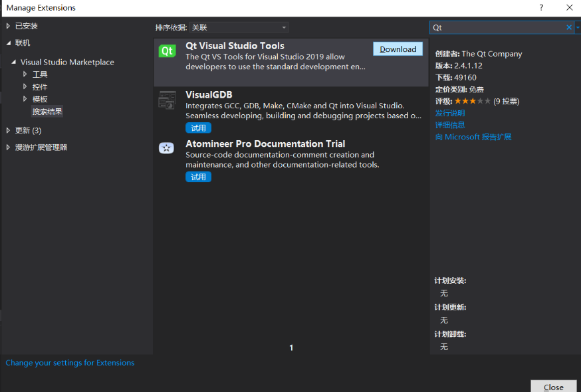
Task: Click the 计划安装 label
Action: point(450,280)
